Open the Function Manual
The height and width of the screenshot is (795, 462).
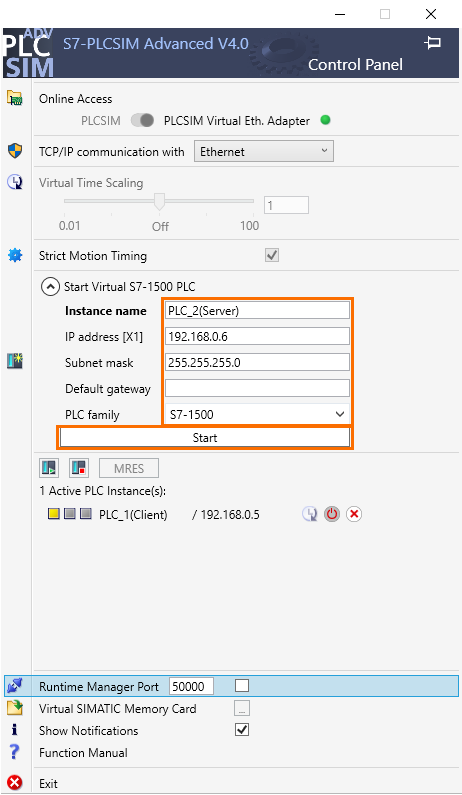pos(83,752)
